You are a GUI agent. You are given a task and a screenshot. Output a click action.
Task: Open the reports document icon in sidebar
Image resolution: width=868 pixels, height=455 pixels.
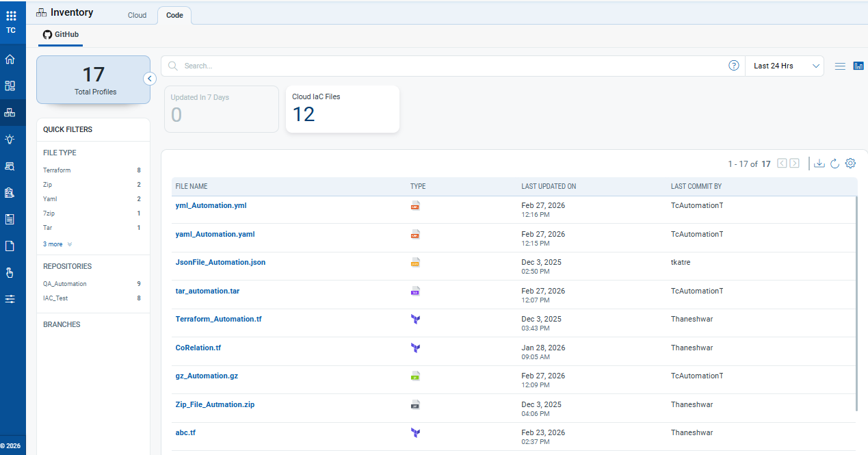[x=10, y=219]
